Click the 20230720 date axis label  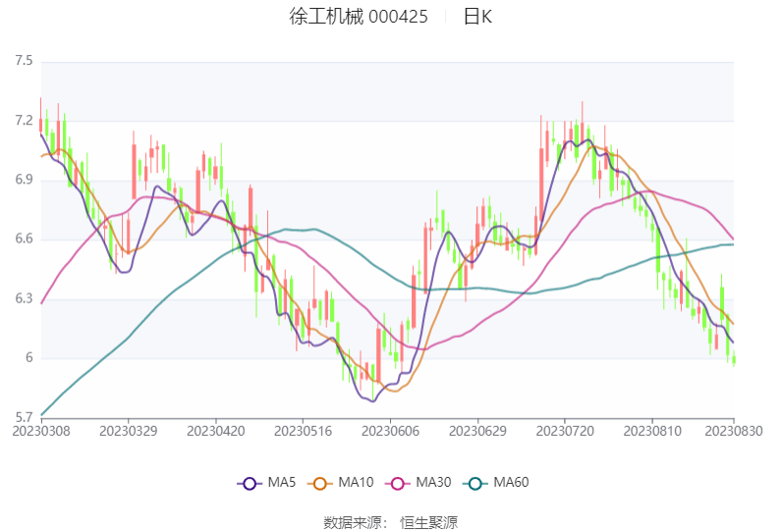564,431
